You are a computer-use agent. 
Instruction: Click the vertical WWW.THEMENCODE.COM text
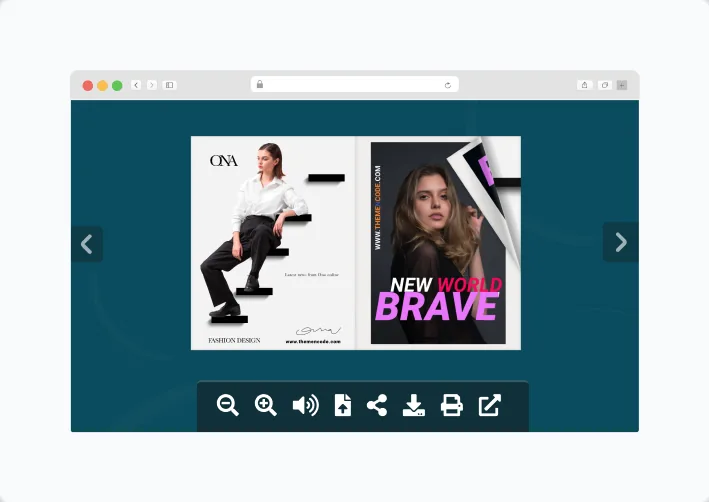[x=378, y=208]
